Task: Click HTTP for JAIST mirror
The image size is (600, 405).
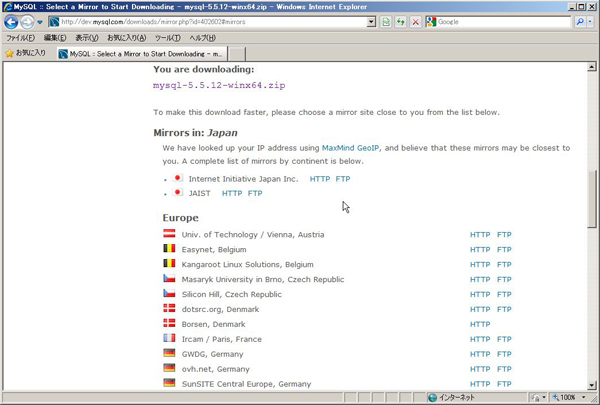Action: pos(232,193)
